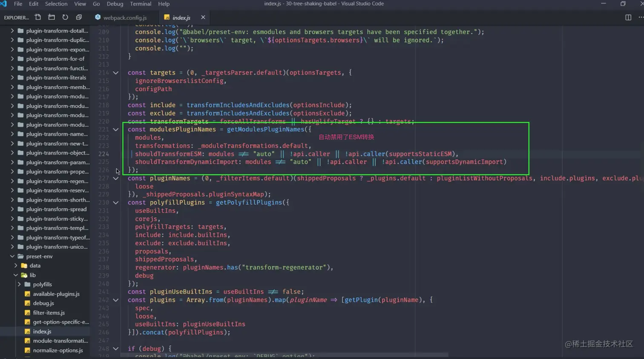Click the Collapse All Folders icon
The width and height of the screenshot is (644, 359).
tap(79, 17)
